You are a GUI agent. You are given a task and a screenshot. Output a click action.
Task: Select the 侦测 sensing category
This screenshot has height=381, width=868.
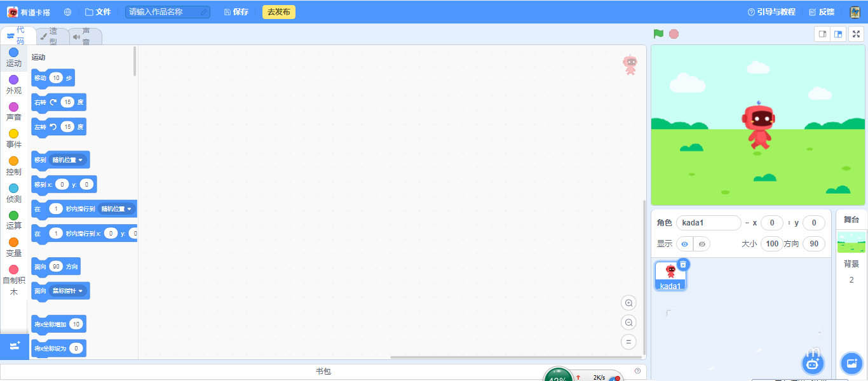pyautogui.click(x=14, y=193)
